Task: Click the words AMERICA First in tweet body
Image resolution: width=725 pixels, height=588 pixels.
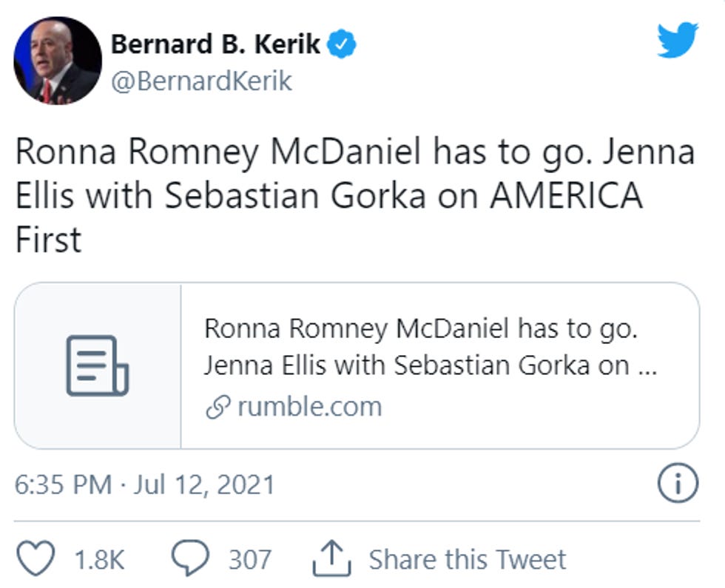Action: point(567,197)
